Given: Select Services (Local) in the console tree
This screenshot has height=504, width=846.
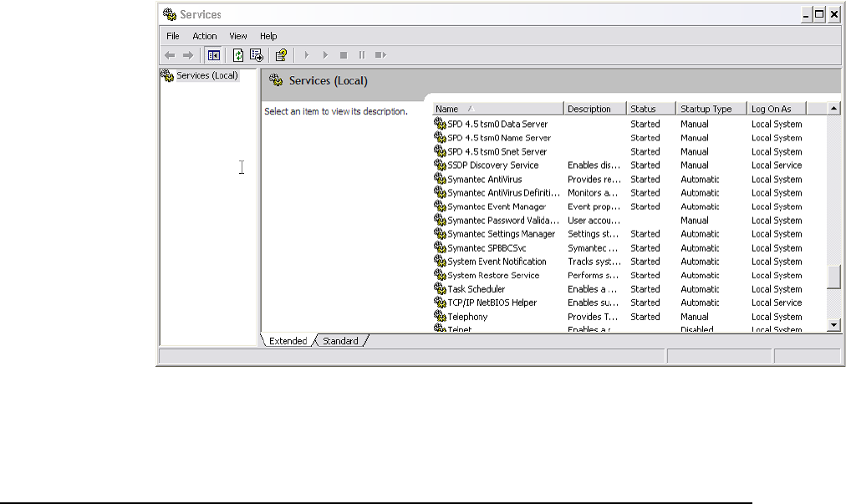Looking at the screenshot, I should [207, 75].
